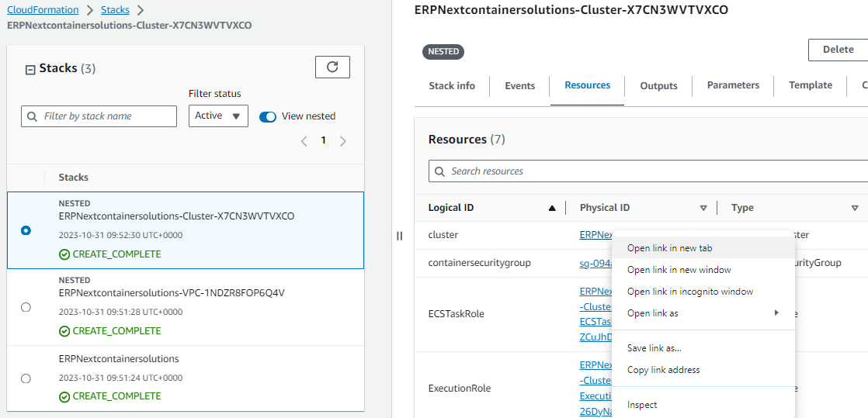
Task: Choose Open link as menu entry
Action: coord(703,313)
